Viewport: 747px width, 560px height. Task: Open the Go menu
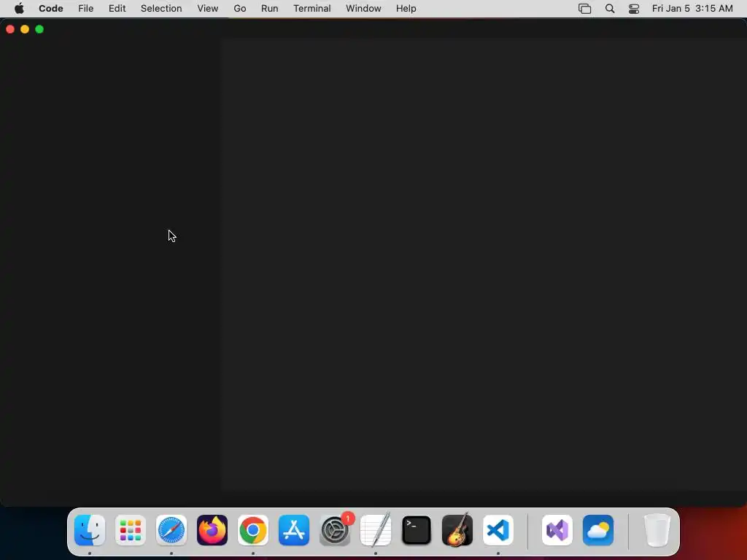239,9
